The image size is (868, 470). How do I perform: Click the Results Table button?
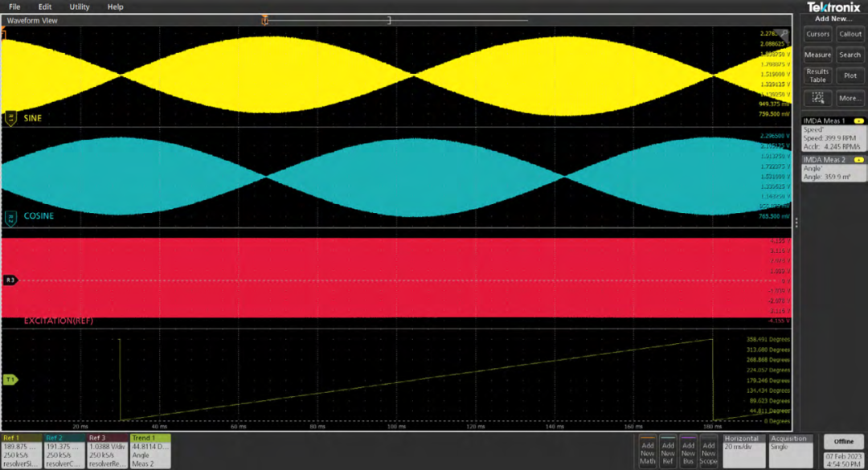coord(817,76)
